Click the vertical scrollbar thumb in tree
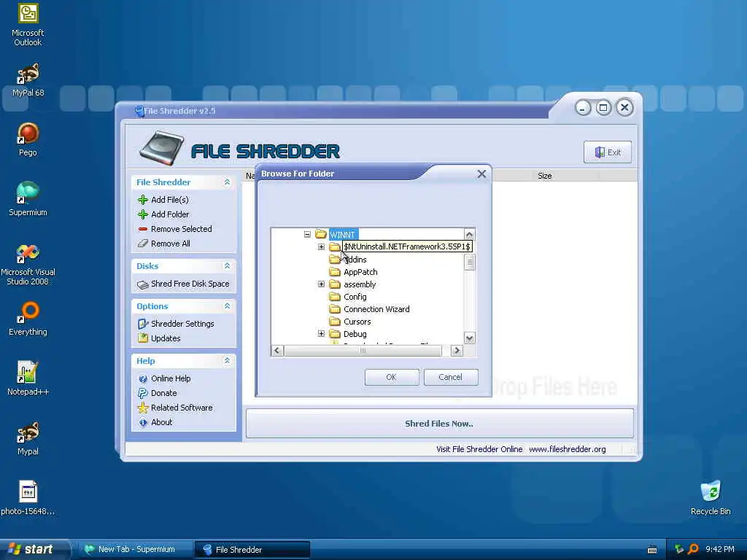 (x=469, y=262)
